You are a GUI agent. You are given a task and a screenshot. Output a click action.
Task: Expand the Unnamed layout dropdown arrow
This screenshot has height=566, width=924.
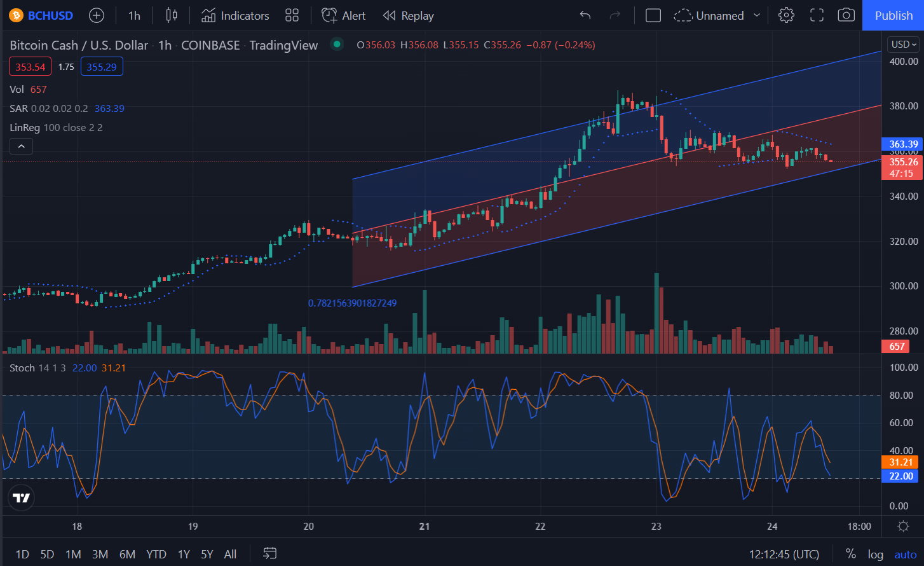[x=756, y=15]
